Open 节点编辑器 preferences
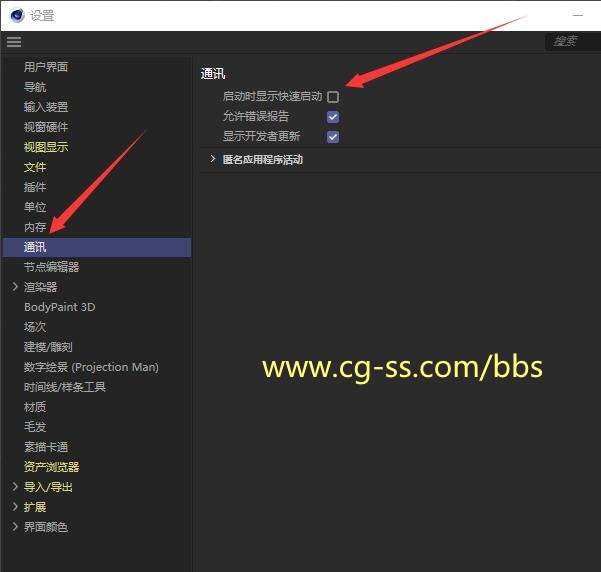 [51, 267]
